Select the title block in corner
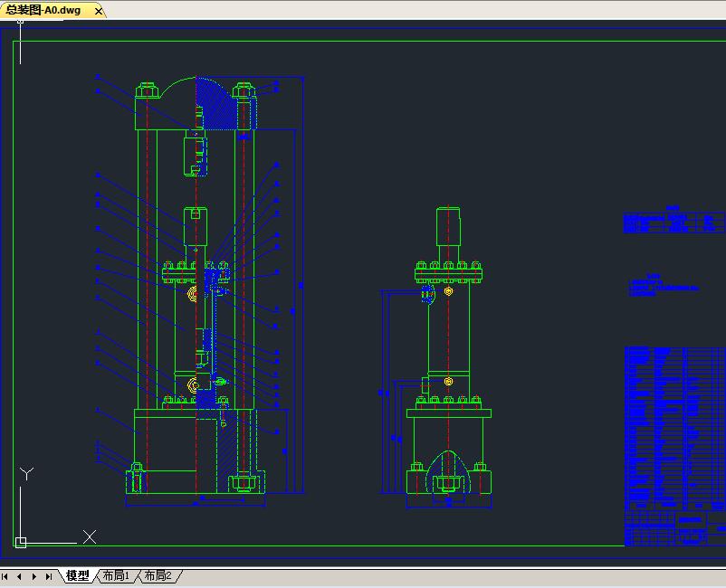 pyautogui.click(x=675, y=528)
